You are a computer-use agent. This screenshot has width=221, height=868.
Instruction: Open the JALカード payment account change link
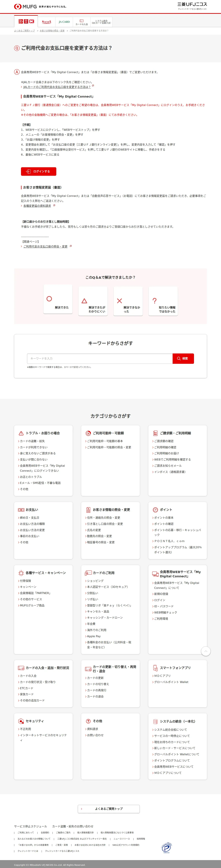point(57,87)
